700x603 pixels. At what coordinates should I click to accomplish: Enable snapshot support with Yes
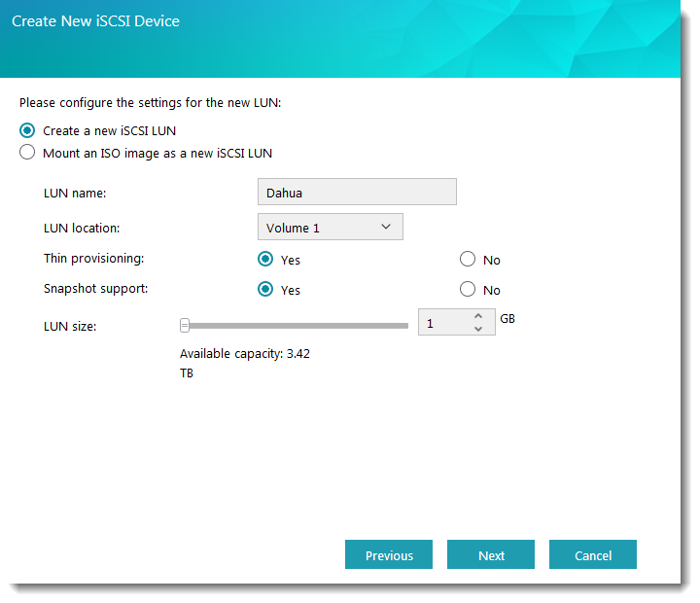pos(264,290)
